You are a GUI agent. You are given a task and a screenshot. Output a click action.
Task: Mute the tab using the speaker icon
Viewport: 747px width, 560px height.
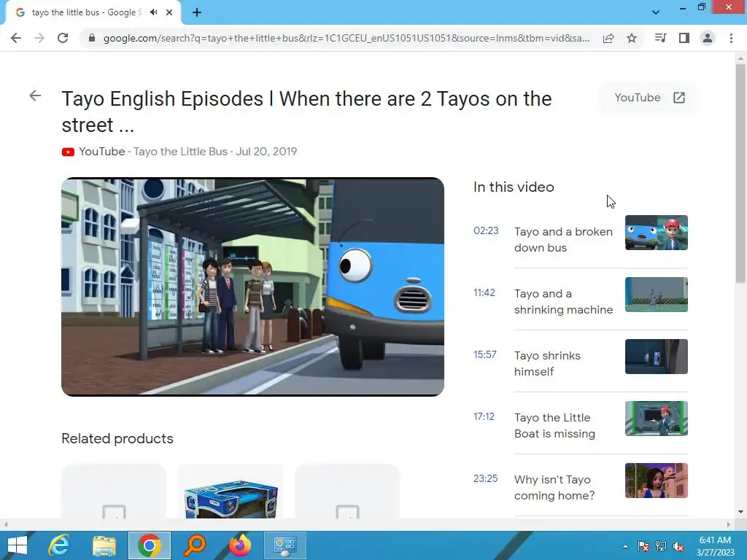tap(153, 12)
